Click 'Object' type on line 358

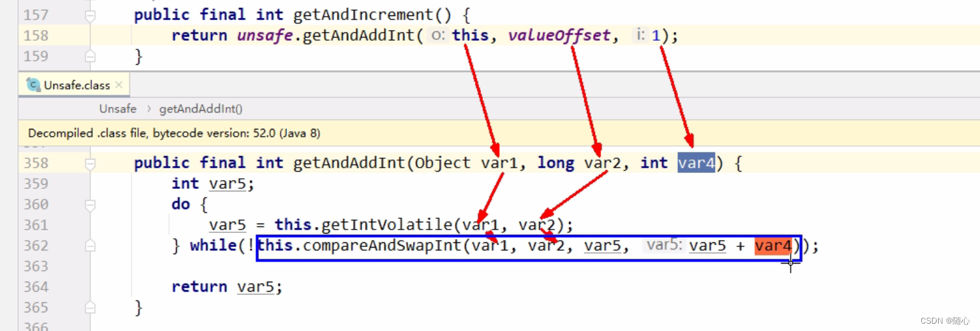(442, 163)
